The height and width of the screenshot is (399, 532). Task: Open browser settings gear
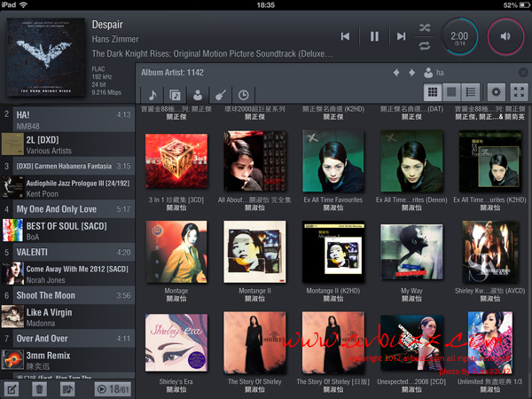coord(496,92)
